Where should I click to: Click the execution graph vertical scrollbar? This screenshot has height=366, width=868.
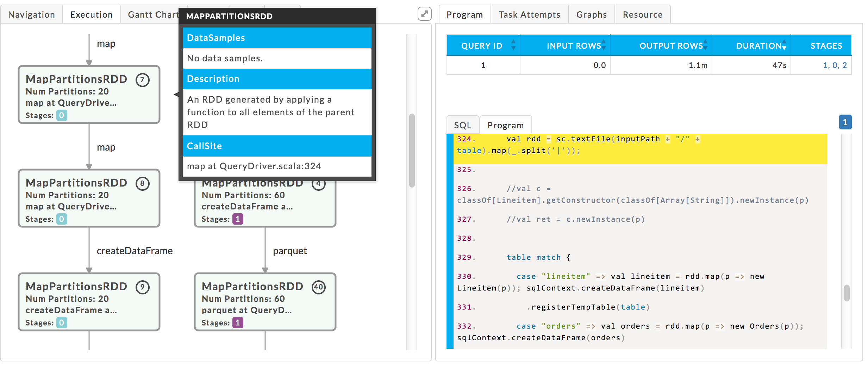click(412, 150)
